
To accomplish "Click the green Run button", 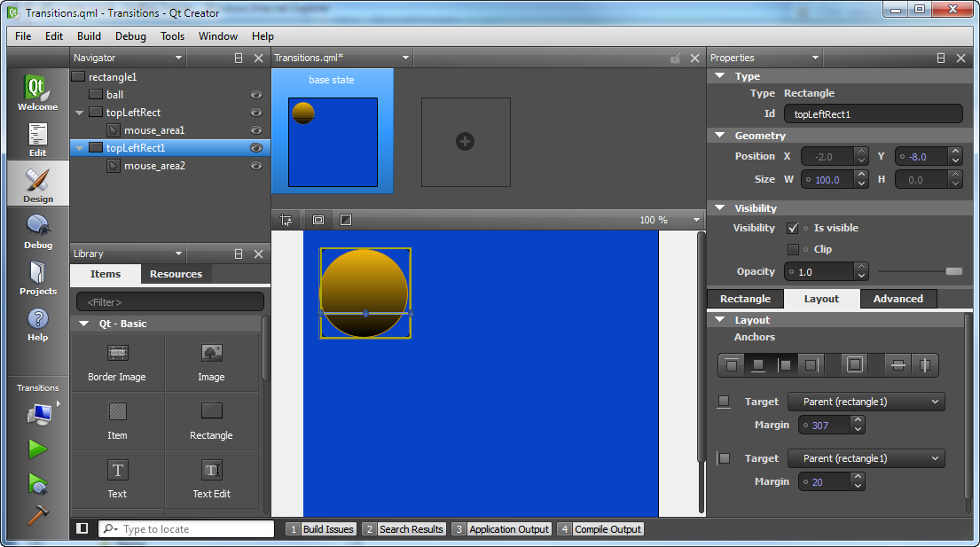I will [37, 449].
